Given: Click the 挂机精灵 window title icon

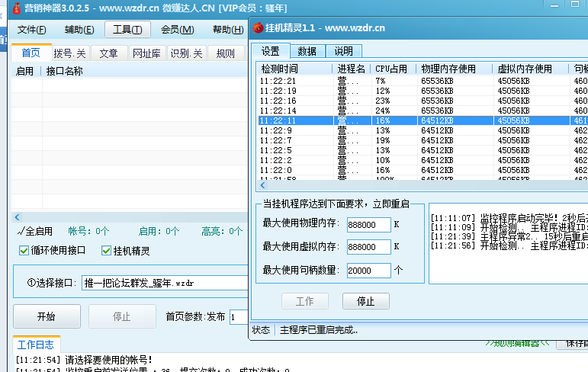Looking at the screenshot, I should 258,27.
